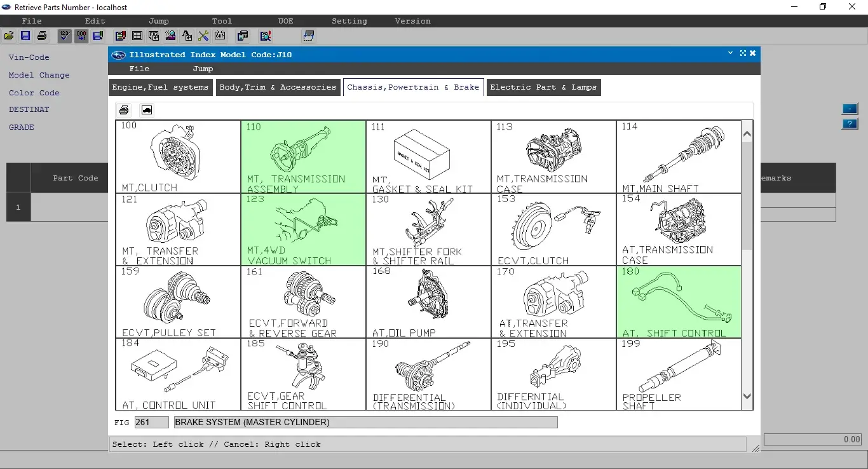Viewport: 868px width, 469px height.
Task: Open parts search with the magnifier-person icon
Action: click(170, 36)
